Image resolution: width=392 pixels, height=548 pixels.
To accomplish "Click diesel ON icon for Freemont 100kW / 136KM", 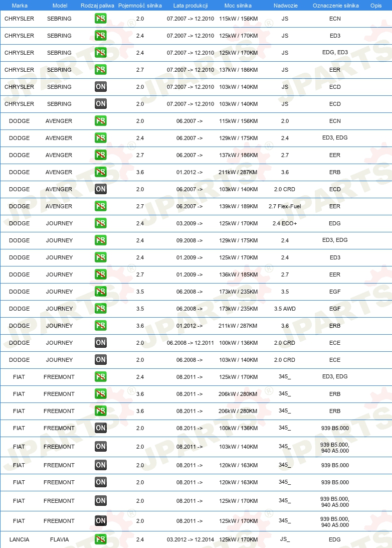I will pyautogui.click(x=101, y=428).
